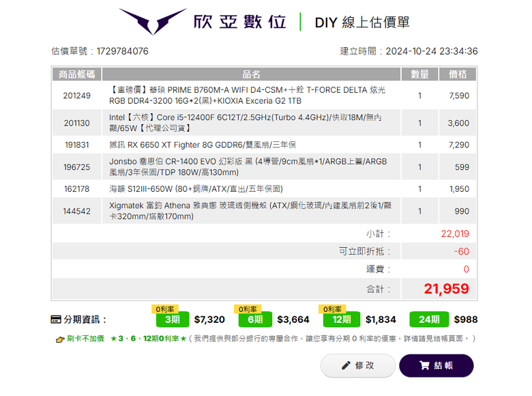Click the 結帳 checkout button

[x=437, y=365]
